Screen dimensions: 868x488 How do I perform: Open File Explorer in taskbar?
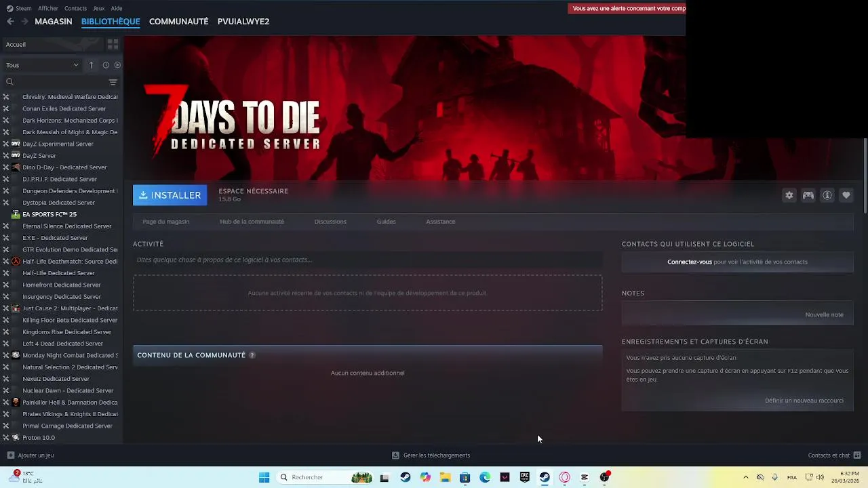(x=445, y=477)
